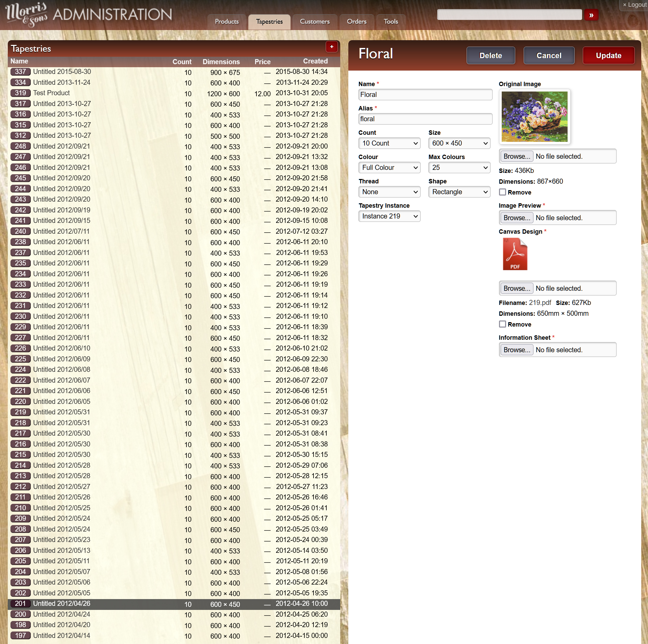The image size is (648, 644).
Task: Click the 337 ID badge
Action: [20, 72]
